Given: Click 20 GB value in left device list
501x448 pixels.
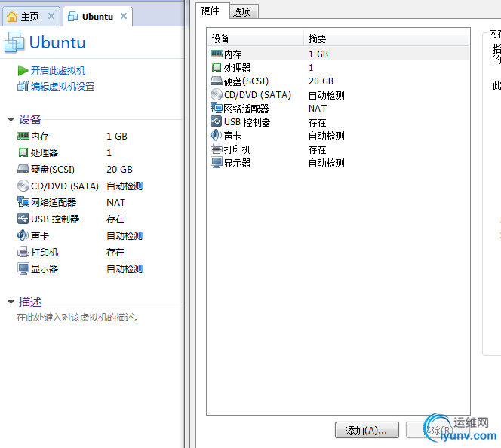Looking at the screenshot, I should tap(119, 170).
